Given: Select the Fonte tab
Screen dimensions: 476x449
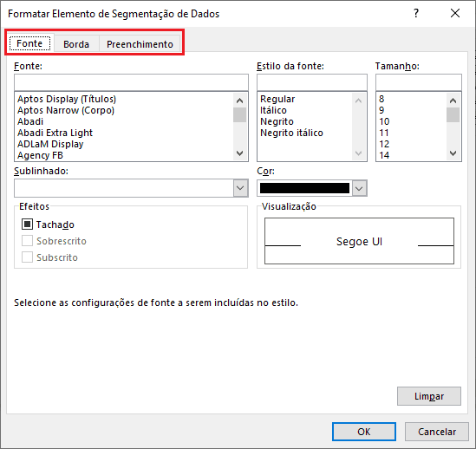Looking at the screenshot, I should [29, 43].
